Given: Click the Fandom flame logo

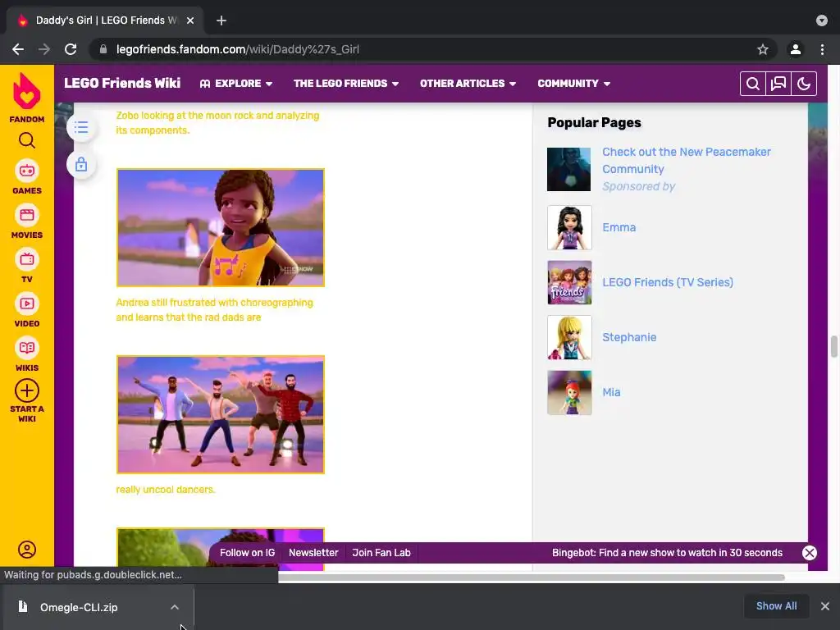Looking at the screenshot, I should tap(27, 91).
